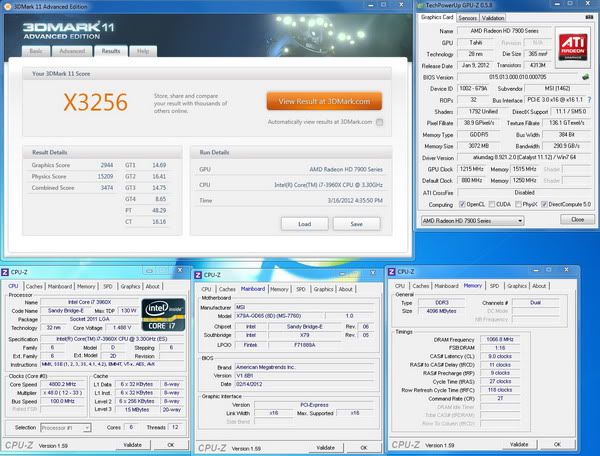
Task: Switch to Sensors tab in GPU-Z
Action: (468, 18)
